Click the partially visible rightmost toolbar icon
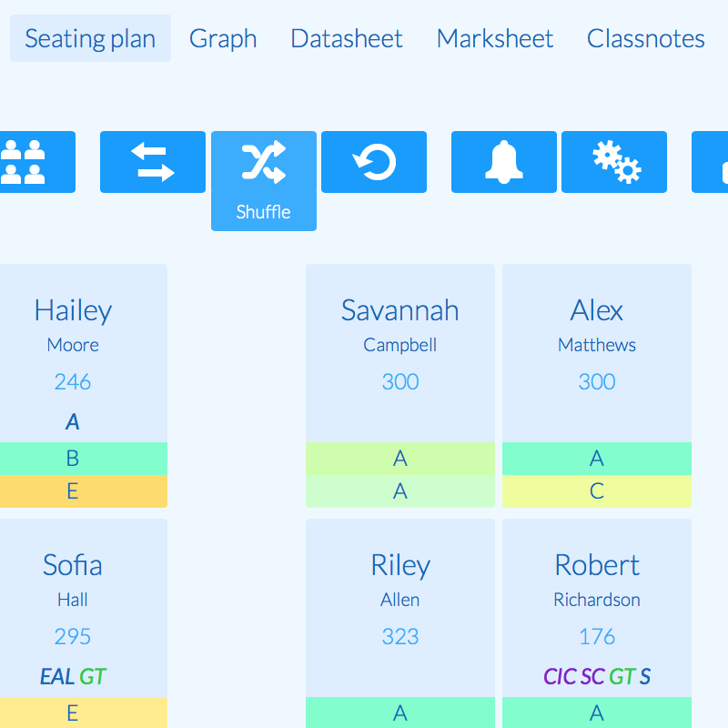The image size is (728, 728). [713, 162]
